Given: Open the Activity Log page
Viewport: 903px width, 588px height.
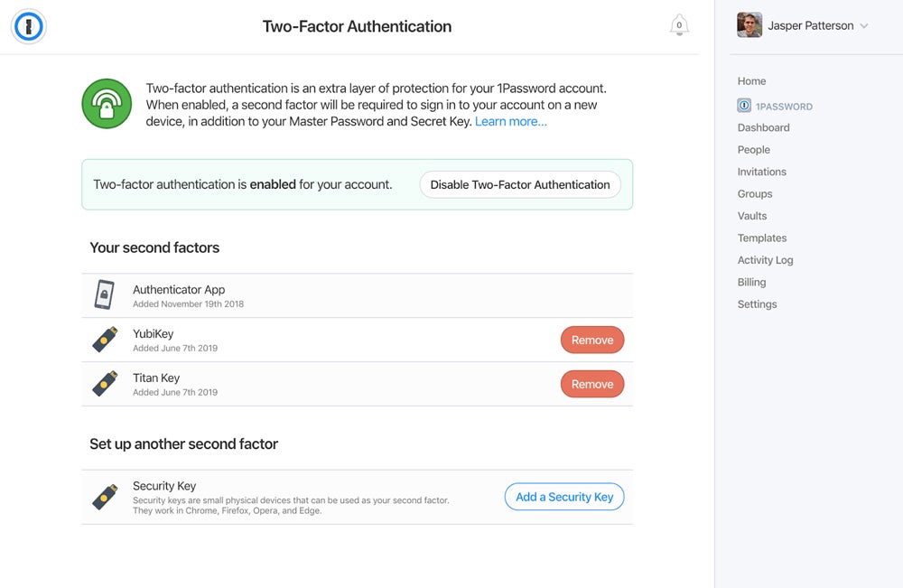Looking at the screenshot, I should (765, 260).
